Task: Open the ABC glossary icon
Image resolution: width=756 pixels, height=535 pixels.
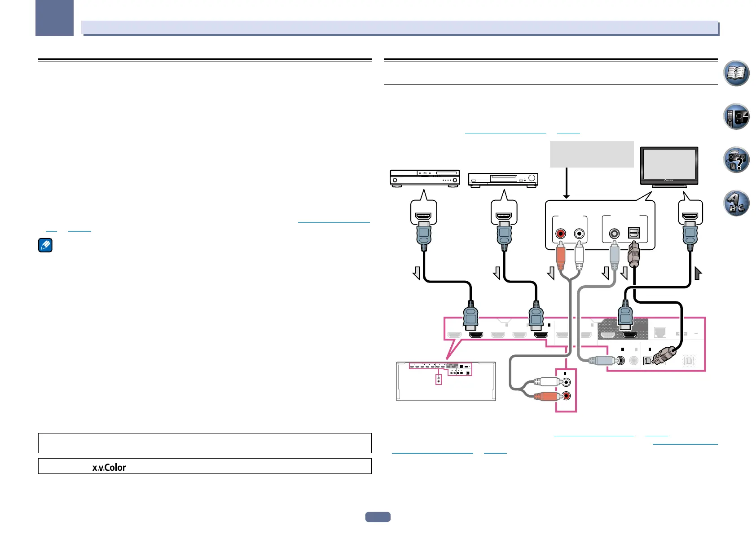Action: (x=737, y=203)
